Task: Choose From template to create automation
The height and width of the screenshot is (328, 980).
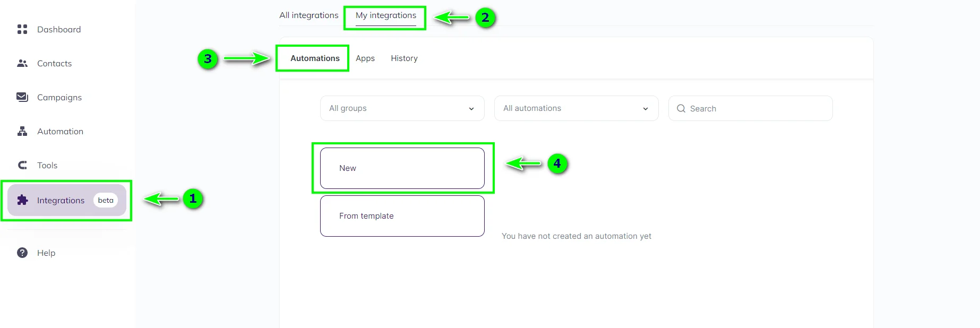Action: pos(402,215)
